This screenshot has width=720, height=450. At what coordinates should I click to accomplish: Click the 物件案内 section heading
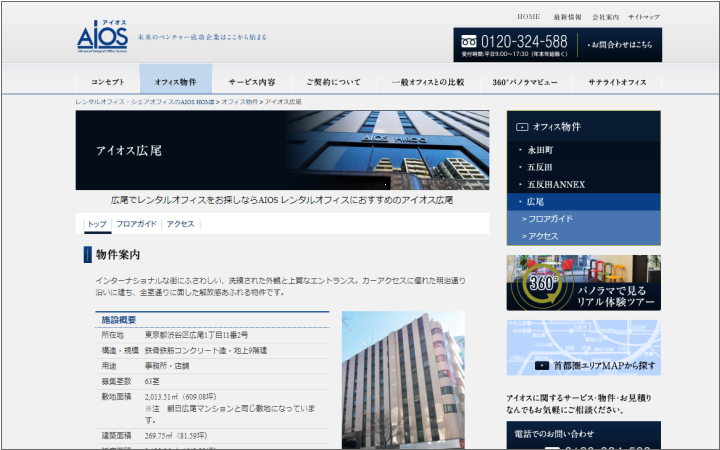pos(118,255)
